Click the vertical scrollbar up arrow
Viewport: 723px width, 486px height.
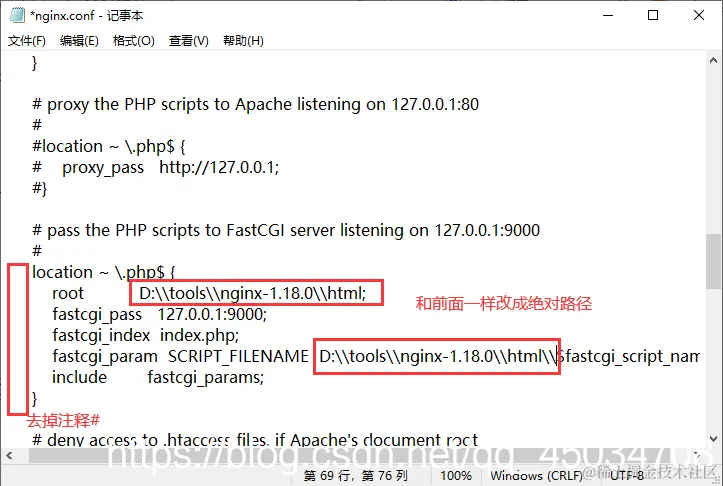coord(713,60)
